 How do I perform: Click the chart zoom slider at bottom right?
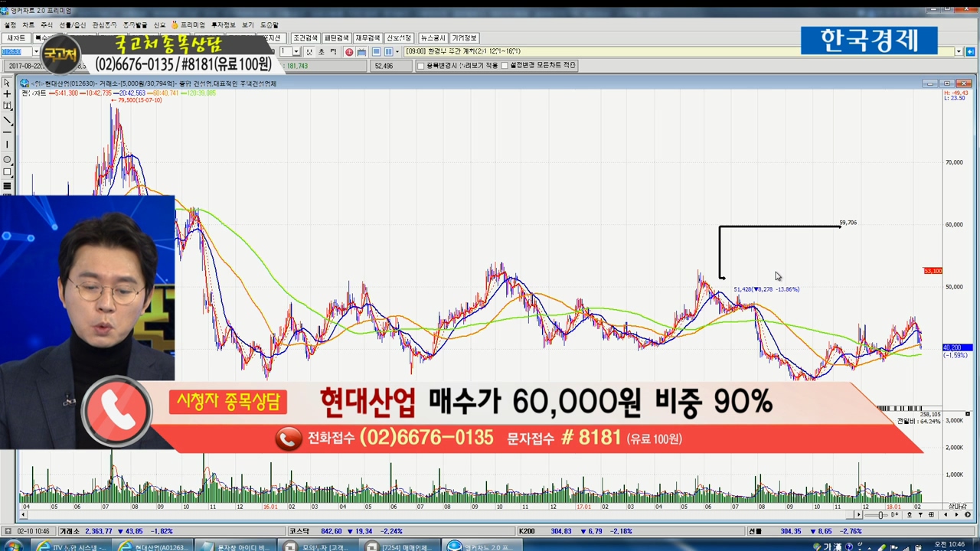(x=880, y=515)
